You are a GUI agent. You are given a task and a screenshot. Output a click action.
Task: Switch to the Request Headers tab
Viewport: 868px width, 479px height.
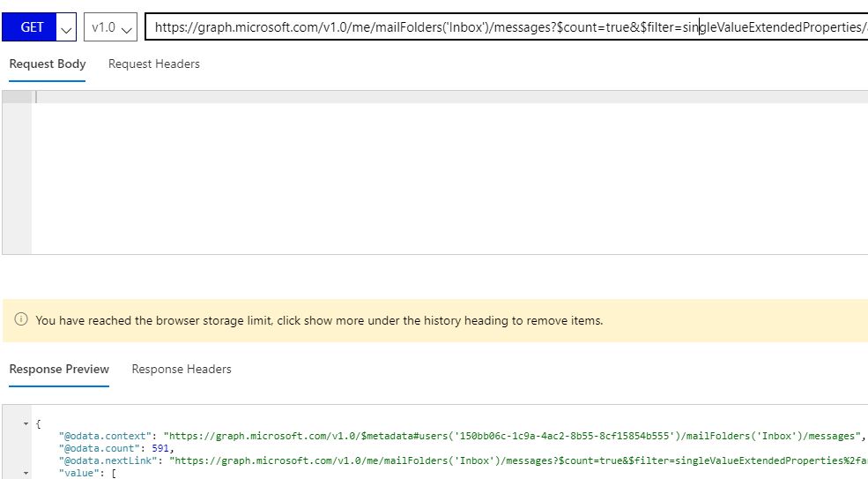point(154,64)
